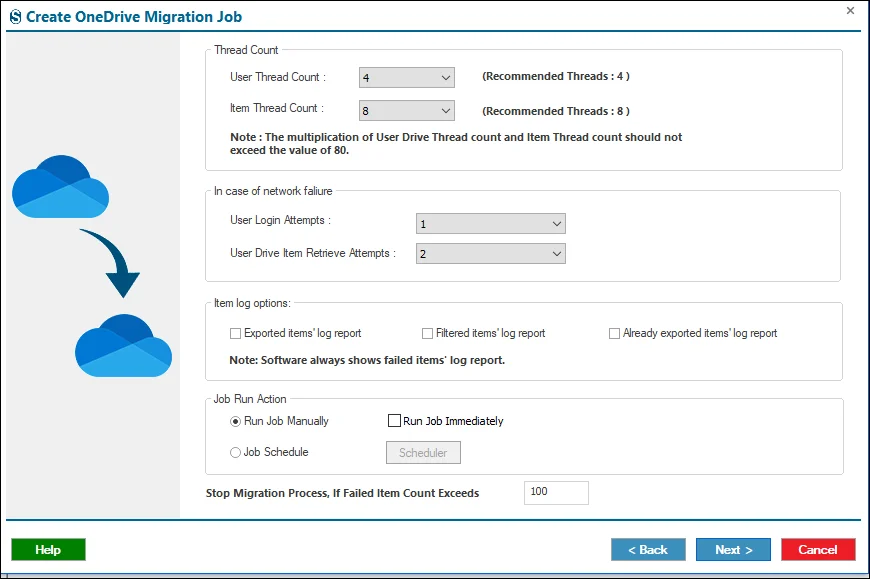Click the 'Job Run Action' group label
The height and width of the screenshot is (579, 870).
(250, 399)
